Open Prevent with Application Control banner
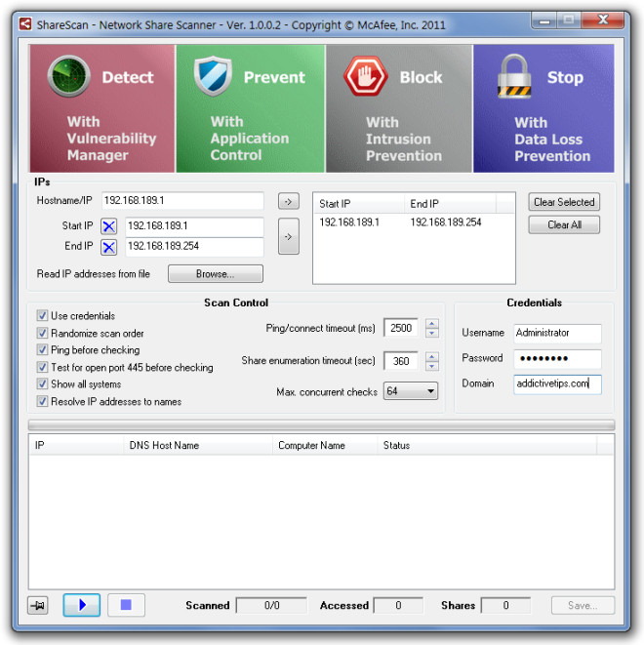The height and width of the screenshot is (645, 644). (x=251, y=108)
